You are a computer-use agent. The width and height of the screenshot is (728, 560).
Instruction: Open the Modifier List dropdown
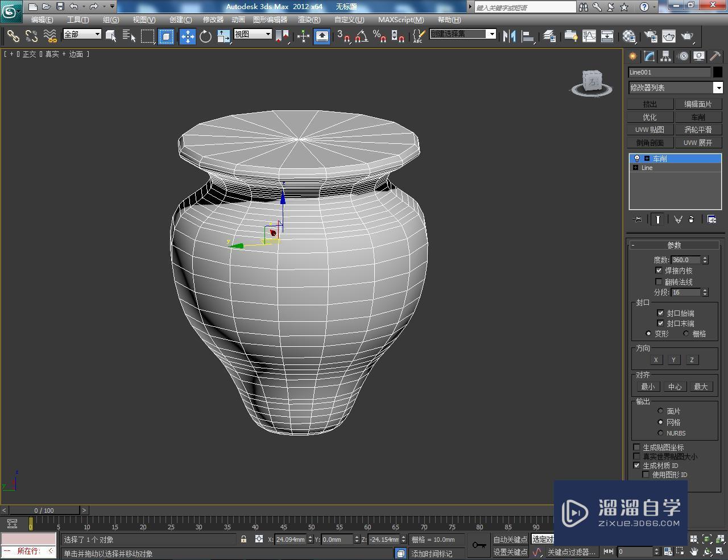click(x=718, y=88)
